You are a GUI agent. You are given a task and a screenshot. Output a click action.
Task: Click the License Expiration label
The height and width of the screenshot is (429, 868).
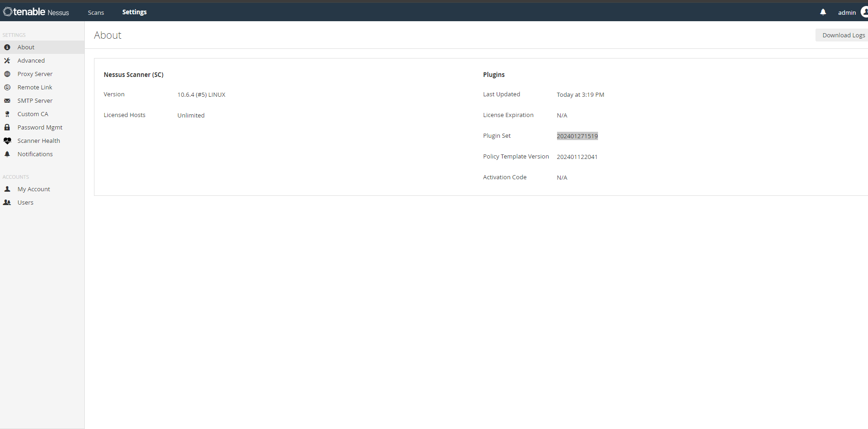click(x=508, y=115)
